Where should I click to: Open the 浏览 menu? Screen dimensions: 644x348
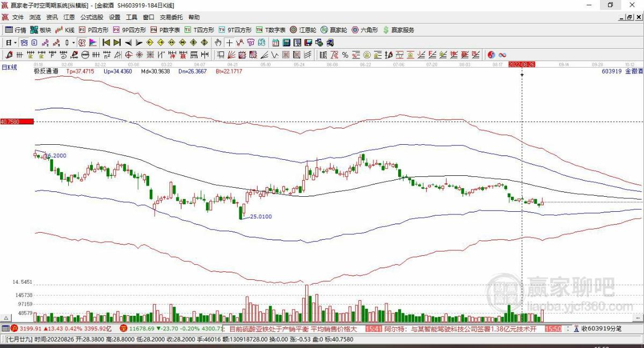pos(34,17)
